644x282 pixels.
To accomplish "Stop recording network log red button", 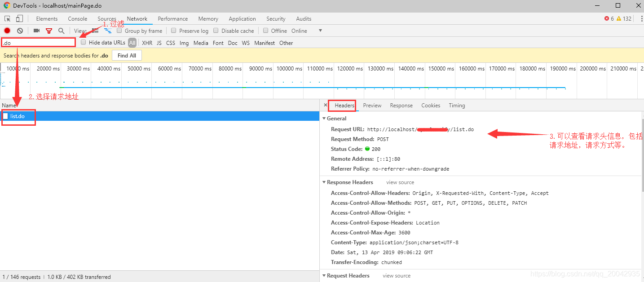I will pyautogui.click(x=7, y=31).
